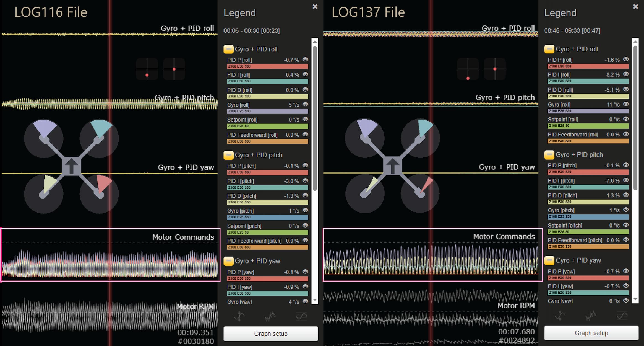Viewport: 644px width, 346px height.
Task: Toggle Gyro [pitch] eye icon in LOG116 legend
Action: [x=305, y=210]
